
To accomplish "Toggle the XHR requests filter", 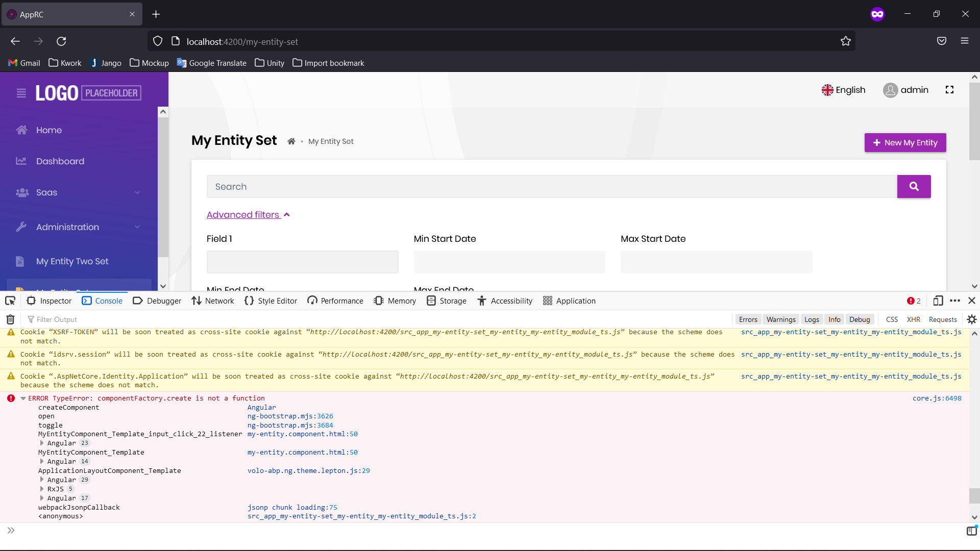I will [x=914, y=319].
